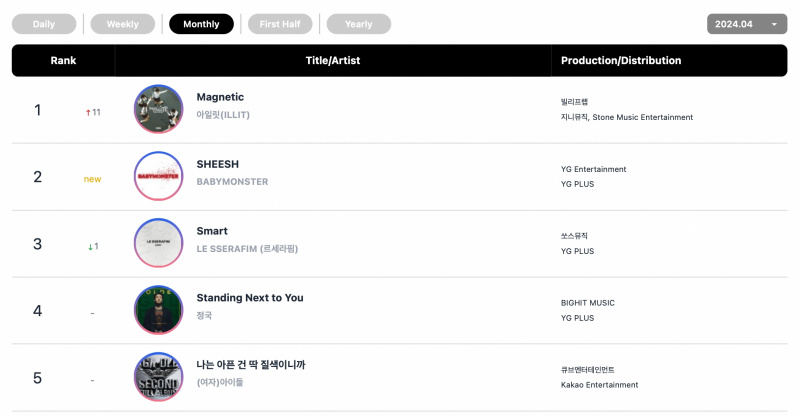
Task: Click the Rank column header
Action: pyautogui.click(x=63, y=60)
